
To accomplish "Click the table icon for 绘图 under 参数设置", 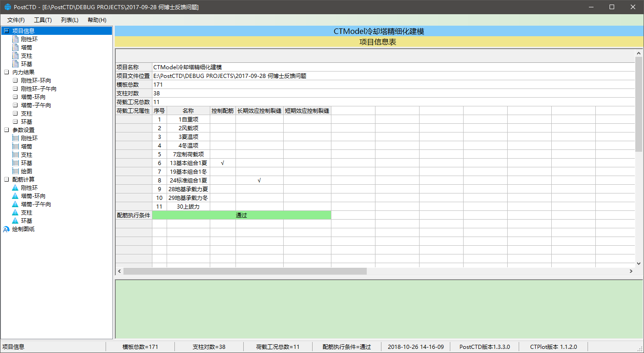I will [16, 171].
